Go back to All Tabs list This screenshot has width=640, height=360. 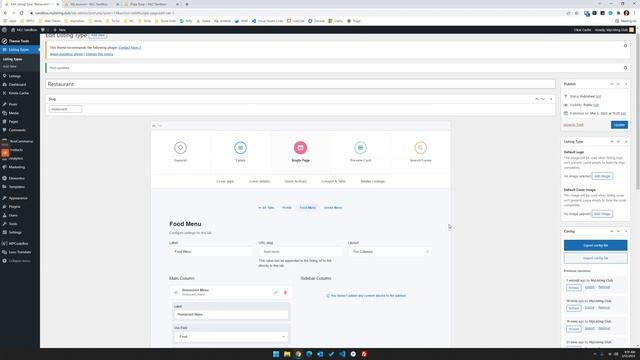pos(266,208)
